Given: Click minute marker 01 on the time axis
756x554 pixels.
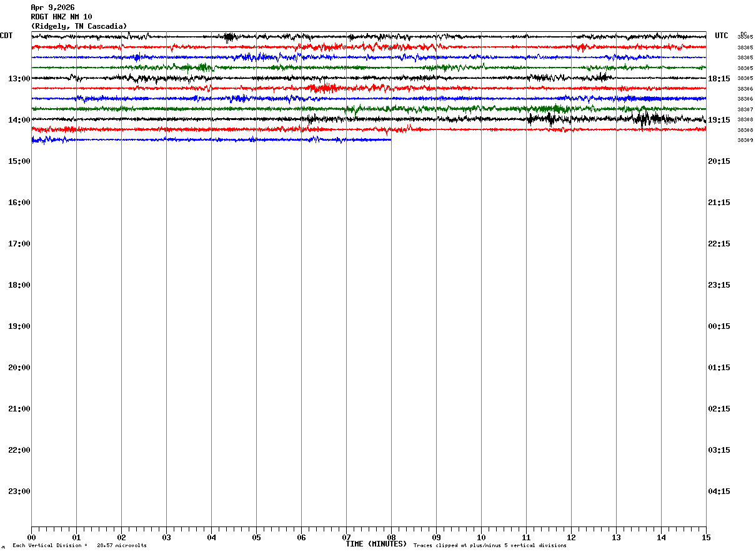Looking at the screenshot, I should click(x=76, y=537).
